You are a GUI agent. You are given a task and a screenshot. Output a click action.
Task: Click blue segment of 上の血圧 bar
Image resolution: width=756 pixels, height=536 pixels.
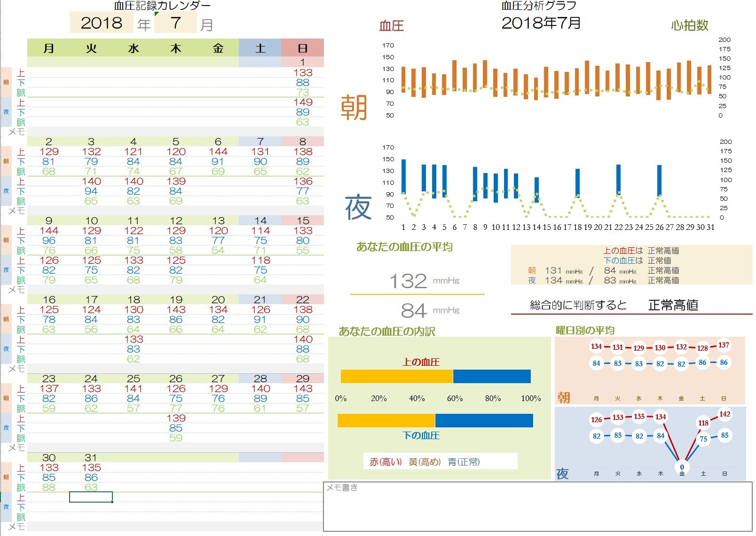(x=492, y=377)
